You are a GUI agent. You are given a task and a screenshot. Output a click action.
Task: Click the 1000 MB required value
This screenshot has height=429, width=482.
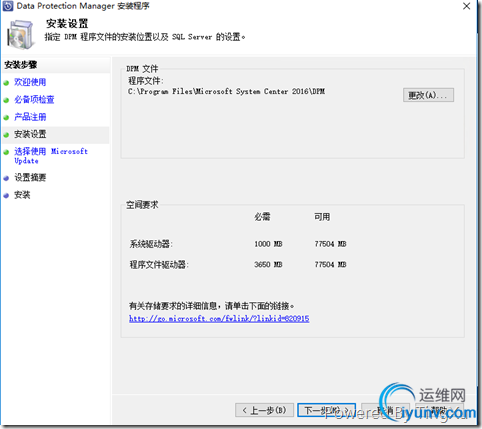(268, 244)
